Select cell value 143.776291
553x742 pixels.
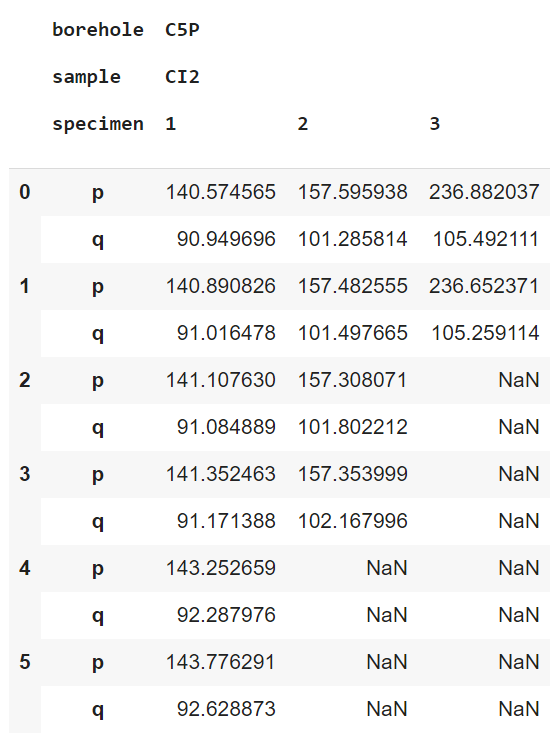point(220,662)
